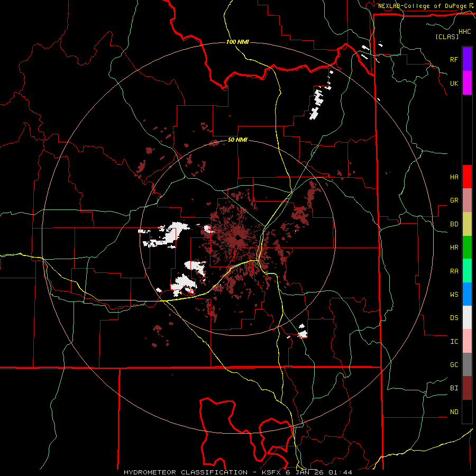Select the WS blue legend swatch
This screenshot has width=476, height=476.
[x=467, y=294]
